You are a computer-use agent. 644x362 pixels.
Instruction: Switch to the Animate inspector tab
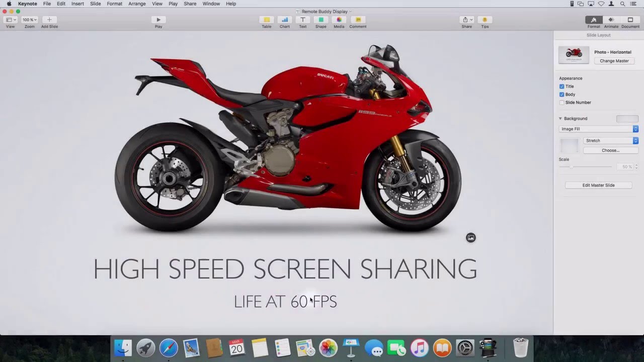coord(611,20)
